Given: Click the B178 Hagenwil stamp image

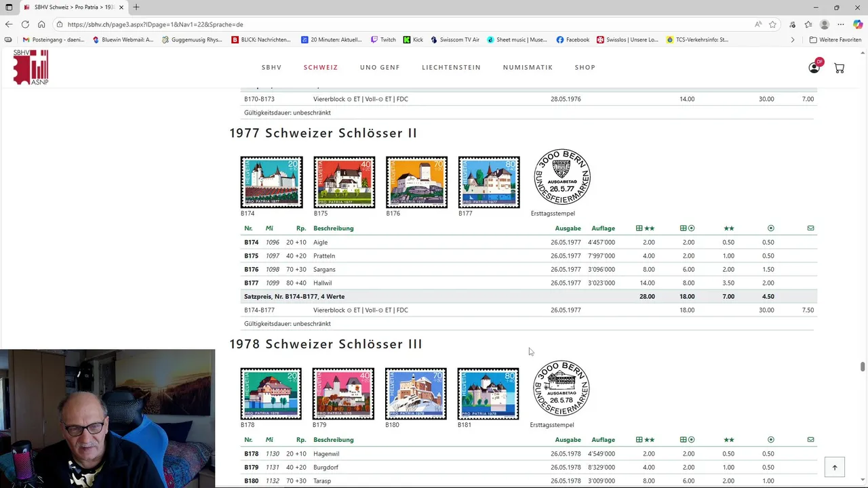Looking at the screenshot, I should click(x=271, y=393).
